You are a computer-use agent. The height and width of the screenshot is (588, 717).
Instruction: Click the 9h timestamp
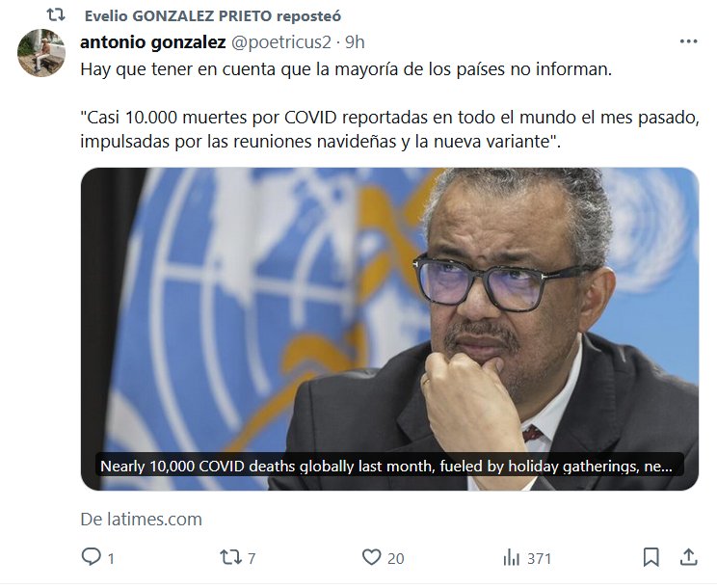tap(355, 42)
